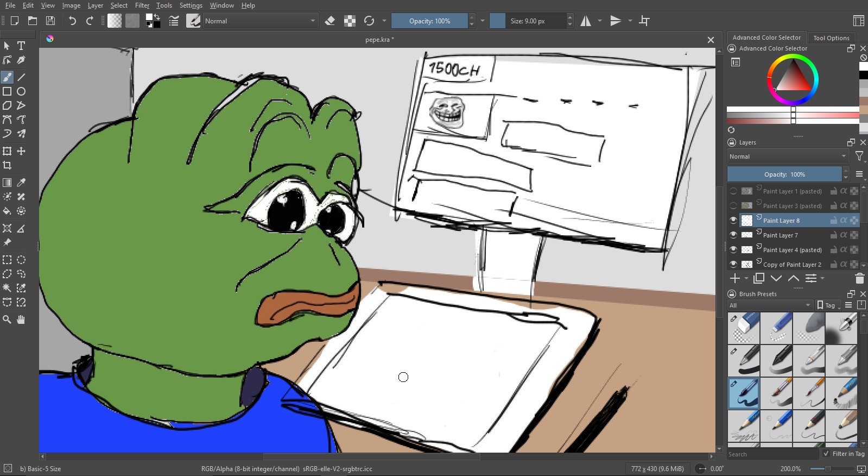Duplicate the current layer
The image size is (868, 476).
(759, 278)
